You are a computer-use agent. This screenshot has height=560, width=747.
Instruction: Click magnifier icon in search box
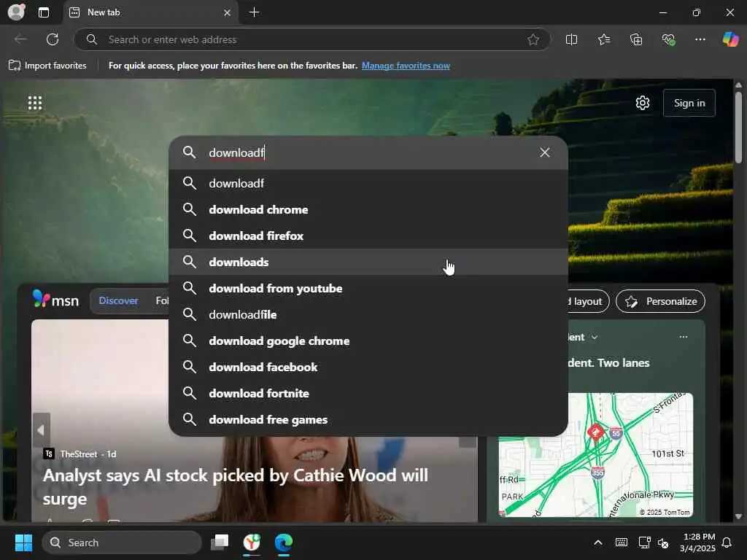(x=190, y=152)
